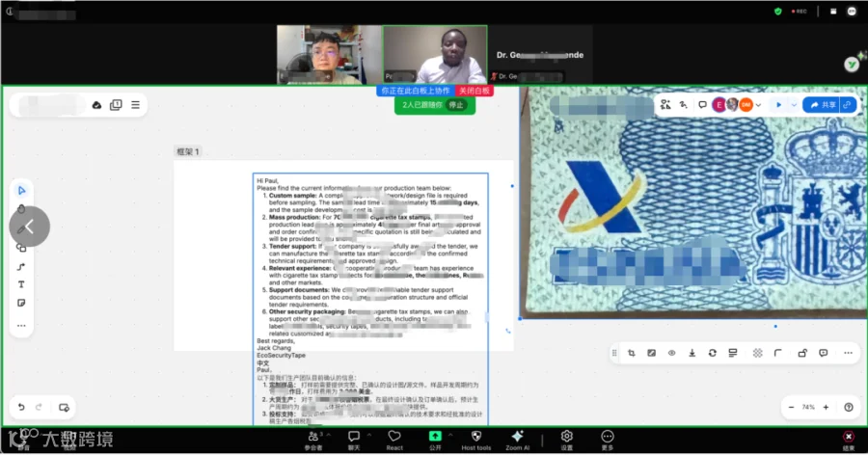Click the orange DM collaborator avatar
This screenshot has width=868, height=455.
pyautogui.click(x=746, y=105)
